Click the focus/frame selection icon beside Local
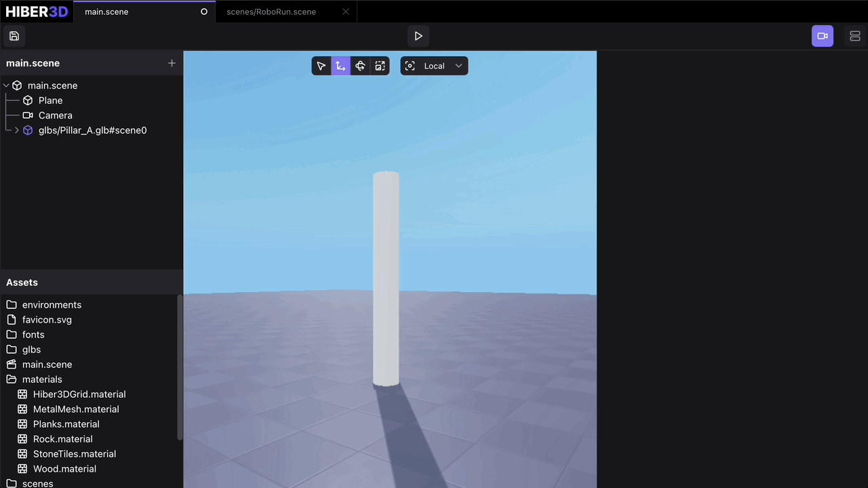The height and width of the screenshot is (488, 868). [410, 66]
